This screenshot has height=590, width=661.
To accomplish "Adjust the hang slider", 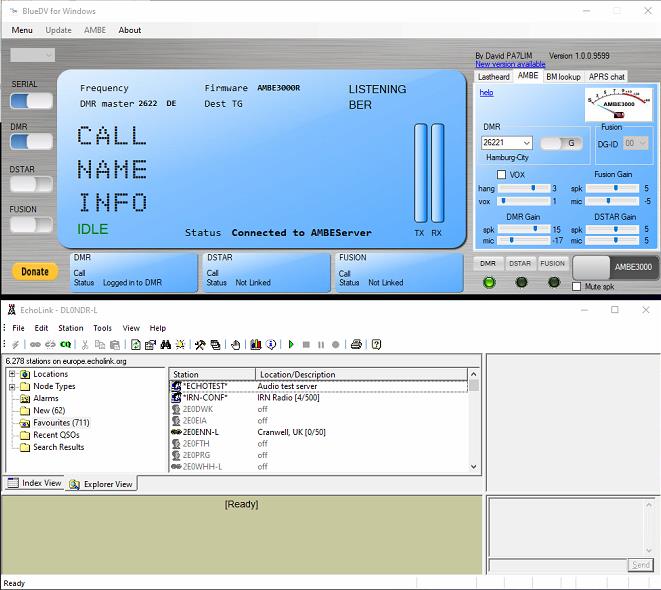I will [x=524, y=188].
